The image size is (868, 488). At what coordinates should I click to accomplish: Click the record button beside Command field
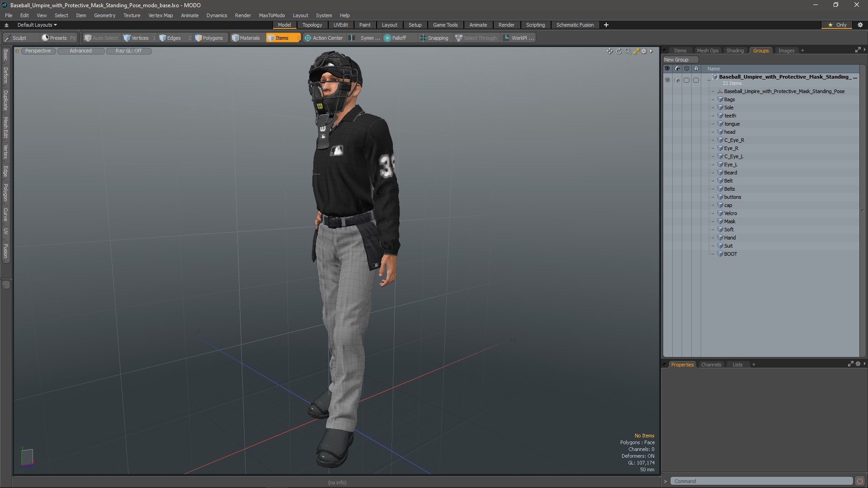point(860,481)
